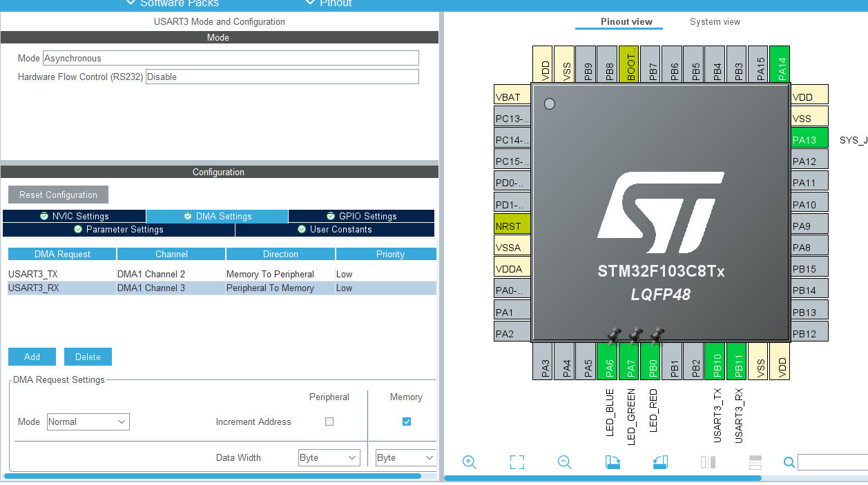The height and width of the screenshot is (485, 868).
Task: Click the configuration panel horizontal scrollbar
Action: pos(213,476)
